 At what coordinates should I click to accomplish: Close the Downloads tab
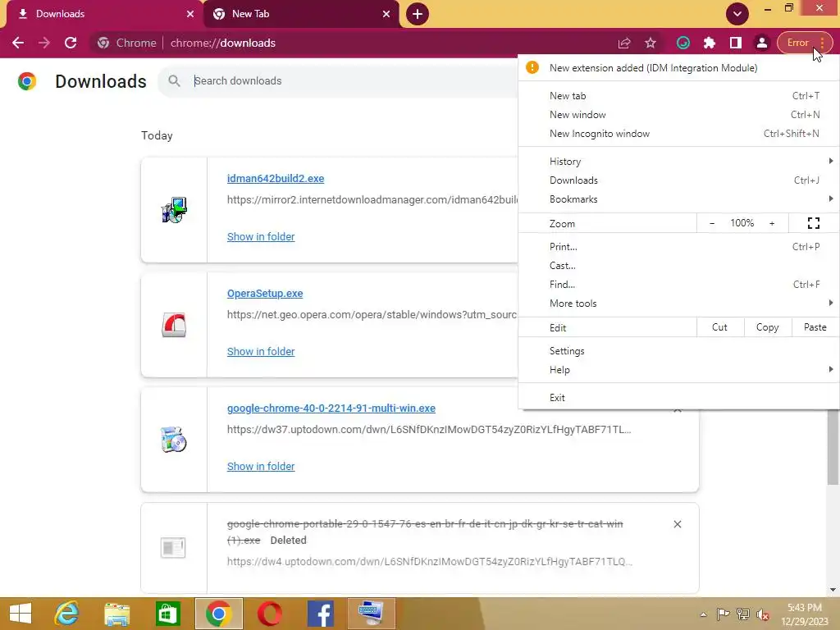(x=190, y=14)
